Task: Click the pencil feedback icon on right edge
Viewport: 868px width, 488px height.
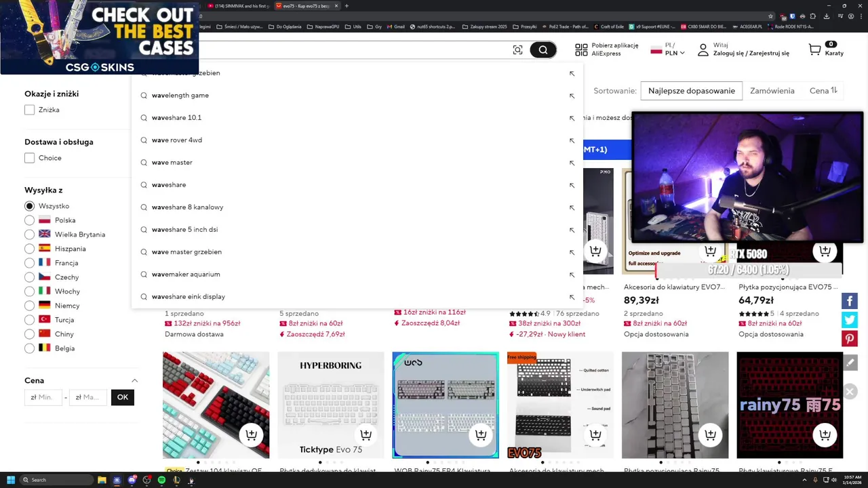Action: [x=850, y=363]
